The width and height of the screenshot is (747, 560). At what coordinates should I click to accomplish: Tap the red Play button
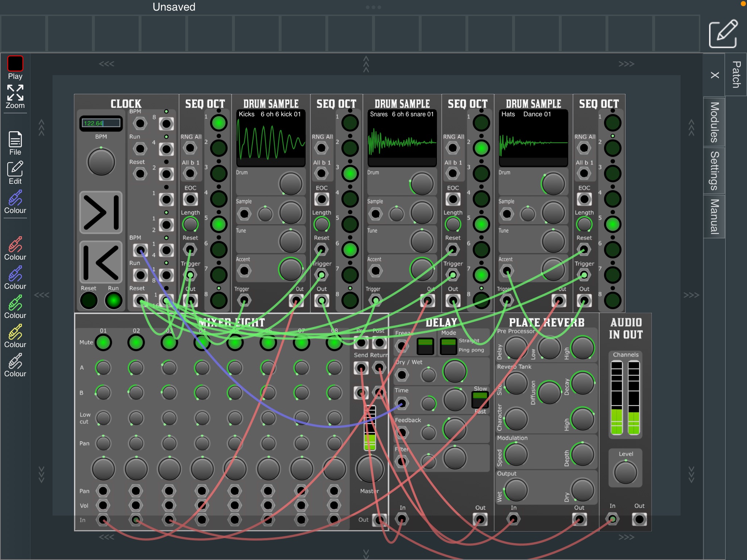15,63
